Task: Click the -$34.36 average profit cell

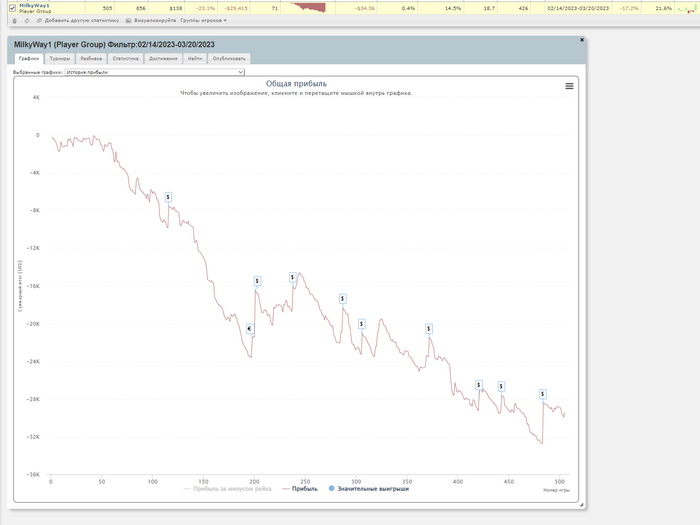Action: click(365, 8)
